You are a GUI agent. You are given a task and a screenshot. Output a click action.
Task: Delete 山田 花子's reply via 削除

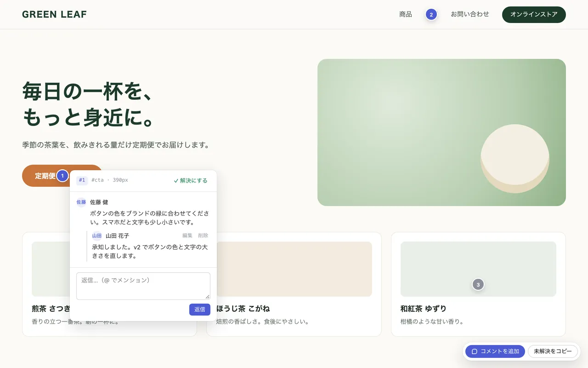click(203, 236)
